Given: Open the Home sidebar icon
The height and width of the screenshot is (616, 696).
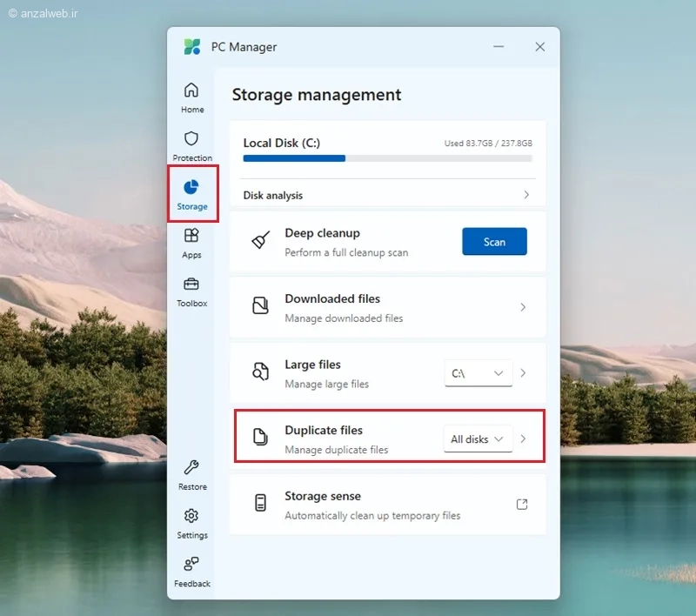Looking at the screenshot, I should click(191, 90).
